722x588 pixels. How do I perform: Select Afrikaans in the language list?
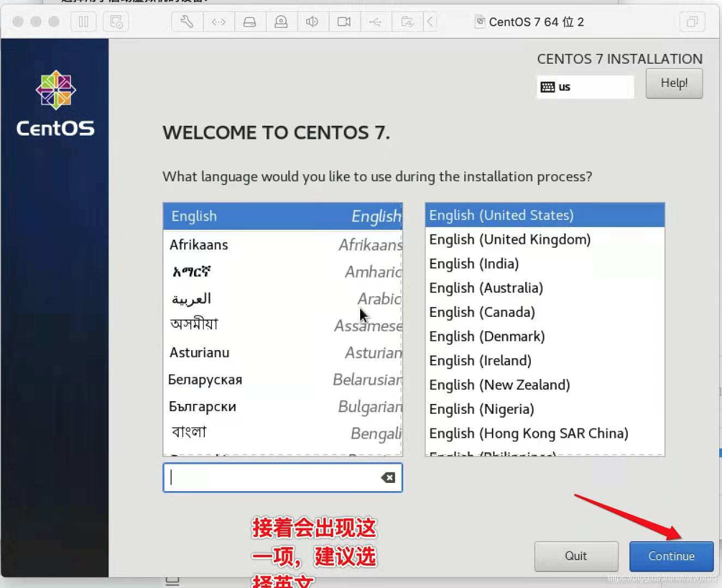pos(283,244)
